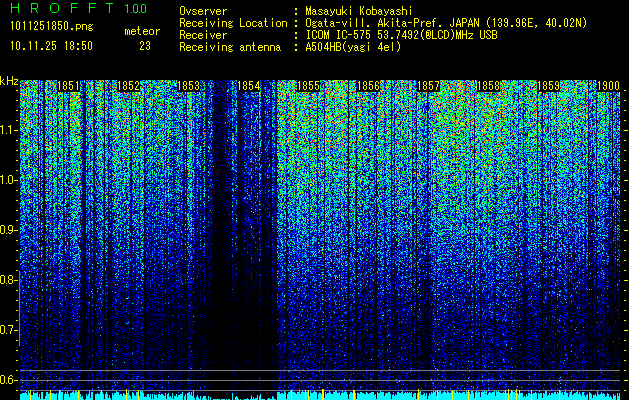629x400 pixels.
Task: Click the 1854 time marker
Action: [x=249, y=86]
